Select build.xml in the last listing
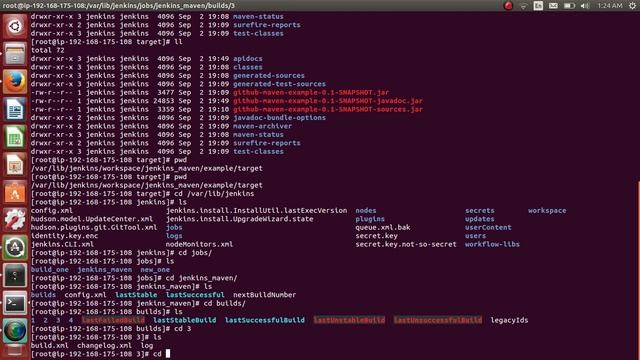This screenshot has height=360, width=640. click(x=49, y=345)
